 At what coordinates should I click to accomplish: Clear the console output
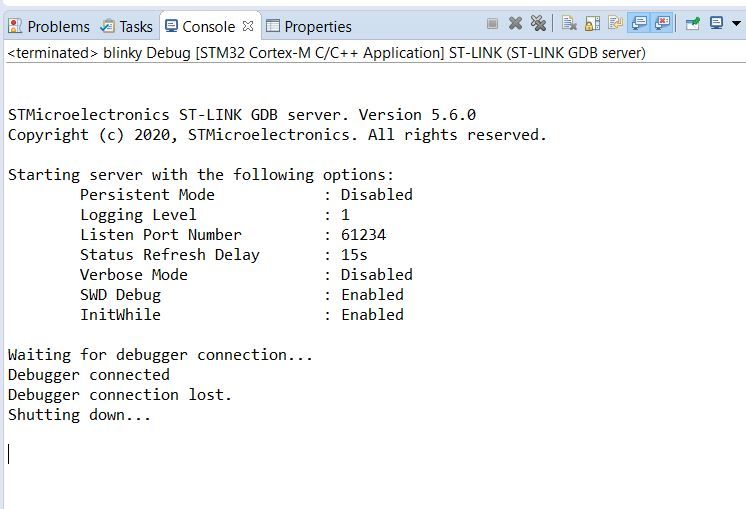tap(569, 23)
